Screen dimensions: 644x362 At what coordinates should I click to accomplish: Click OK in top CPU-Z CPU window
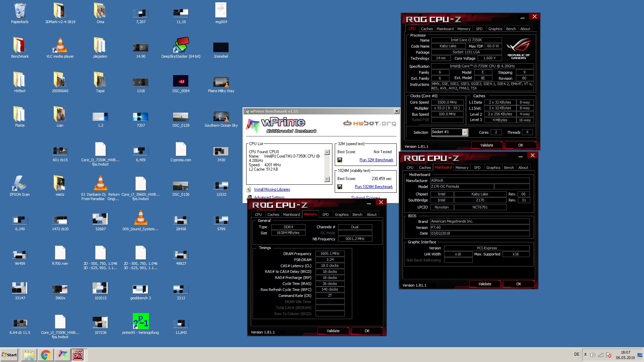521,145
